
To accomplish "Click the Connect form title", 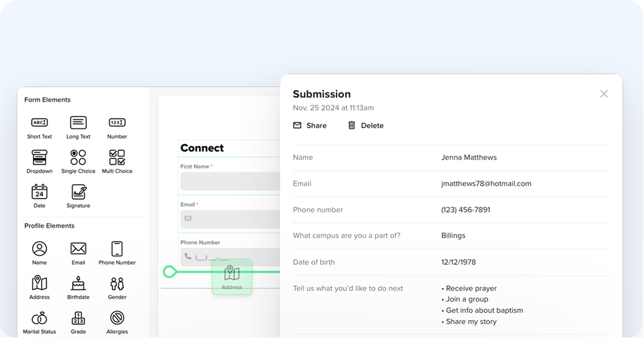I will 202,148.
